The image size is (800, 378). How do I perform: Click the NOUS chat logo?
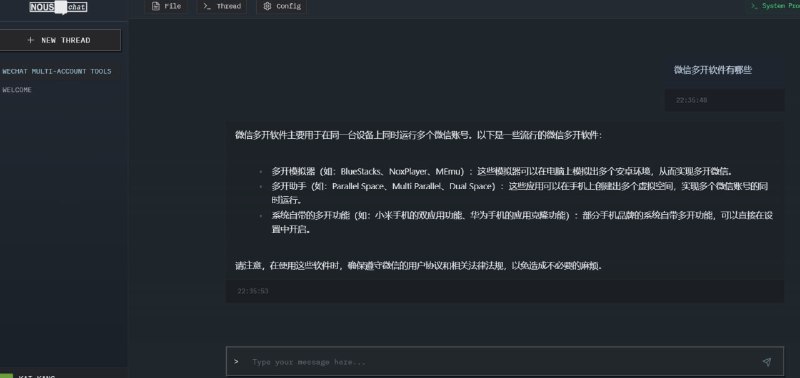pyautogui.click(x=58, y=7)
